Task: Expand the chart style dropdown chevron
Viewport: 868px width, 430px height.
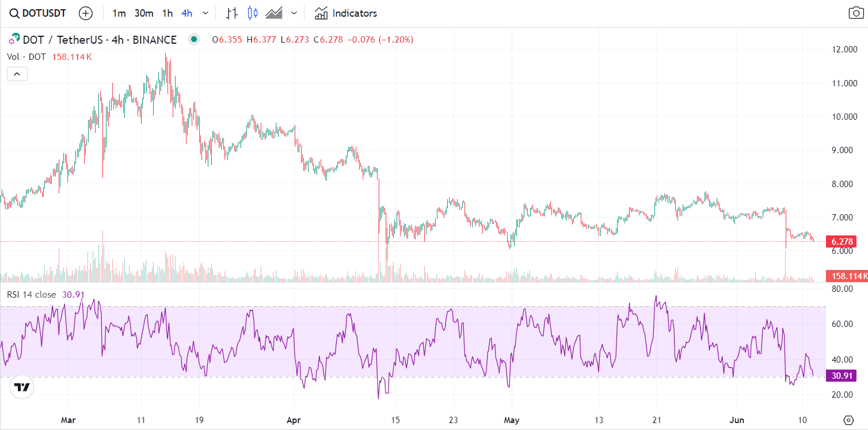Action: coord(295,13)
